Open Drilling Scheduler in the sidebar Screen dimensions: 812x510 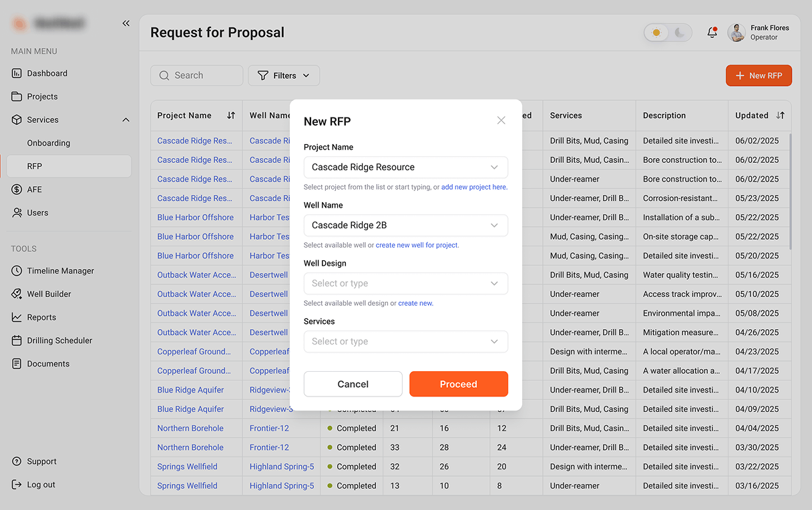[59, 340]
